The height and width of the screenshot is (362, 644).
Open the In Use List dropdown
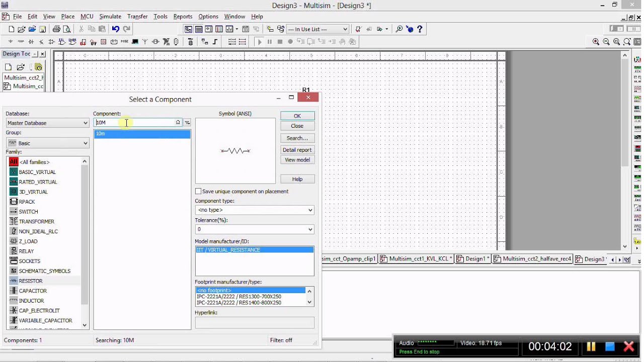(317, 29)
